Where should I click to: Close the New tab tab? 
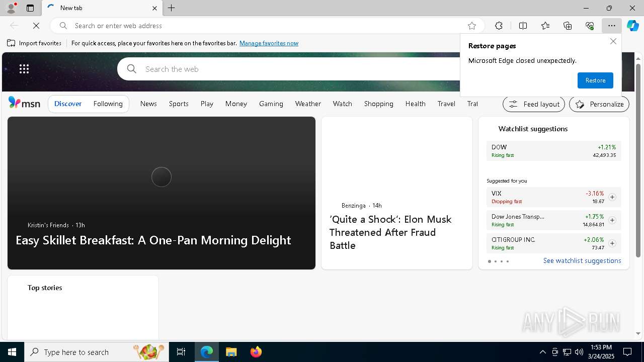[x=154, y=8]
